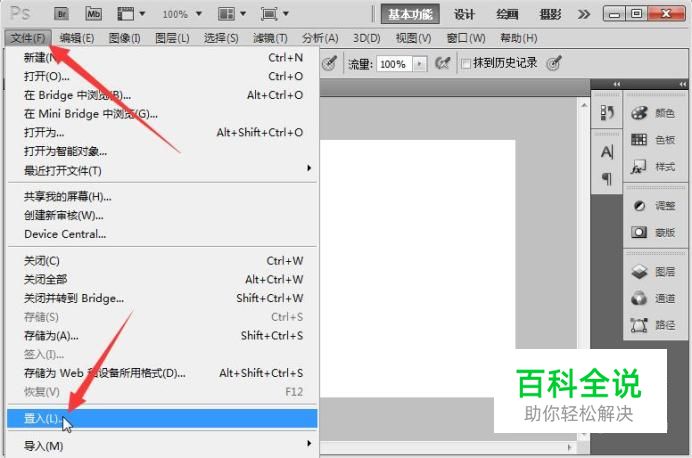Expand the narrow icon dock arrows
The height and width of the screenshot is (458, 692).
617,84
